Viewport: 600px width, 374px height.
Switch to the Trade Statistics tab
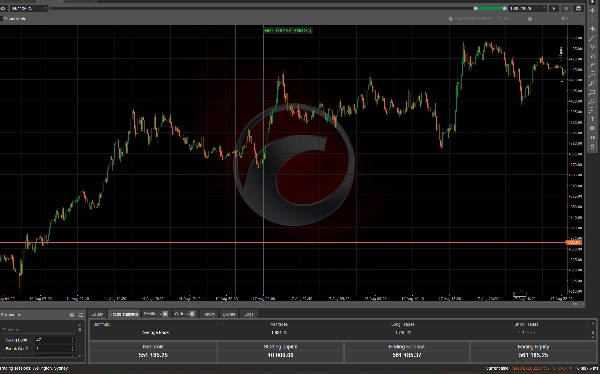click(x=124, y=314)
